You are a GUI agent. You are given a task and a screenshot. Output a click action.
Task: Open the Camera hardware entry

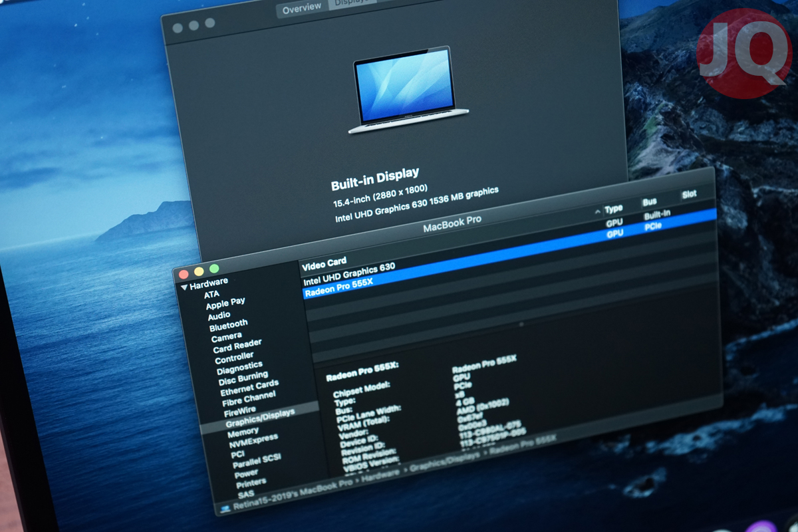(x=226, y=337)
